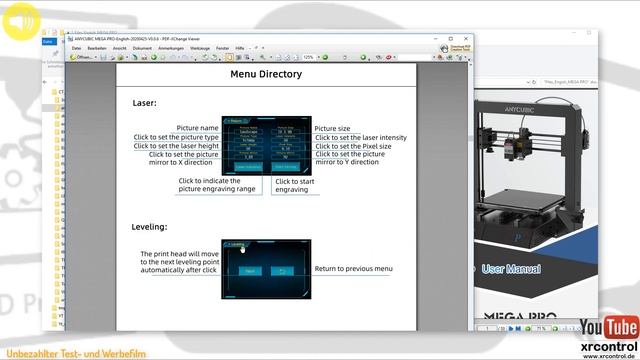This screenshot has width=640, height=360.
Task: Click the vertical scrollbar of the PDF viewer
Action: [x=471, y=196]
